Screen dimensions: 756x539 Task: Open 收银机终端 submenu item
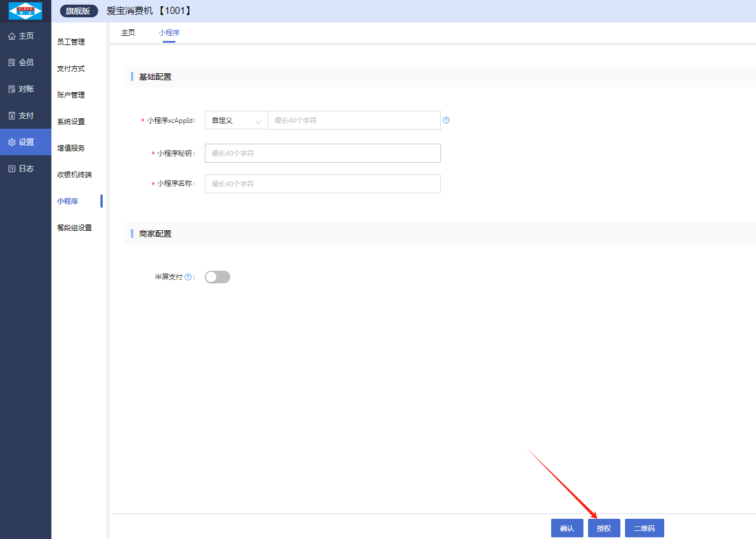click(x=74, y=175)
